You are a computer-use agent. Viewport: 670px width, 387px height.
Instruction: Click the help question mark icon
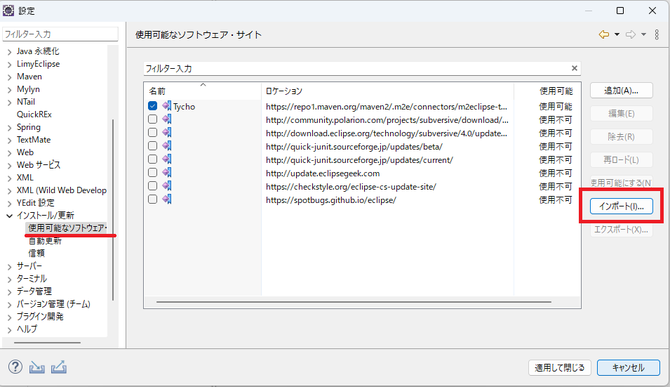click(x=15, y=367)
